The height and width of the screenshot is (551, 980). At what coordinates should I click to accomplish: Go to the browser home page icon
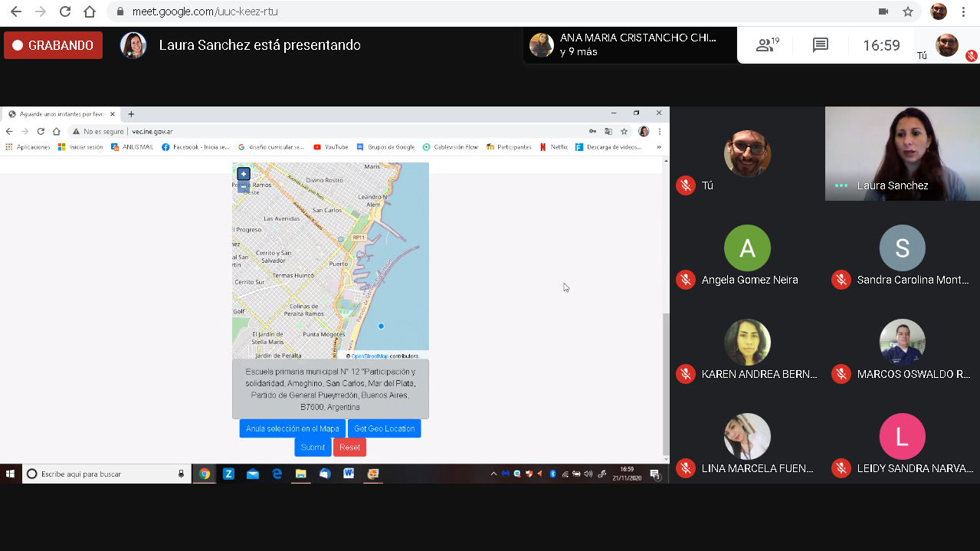coord(90,11)
